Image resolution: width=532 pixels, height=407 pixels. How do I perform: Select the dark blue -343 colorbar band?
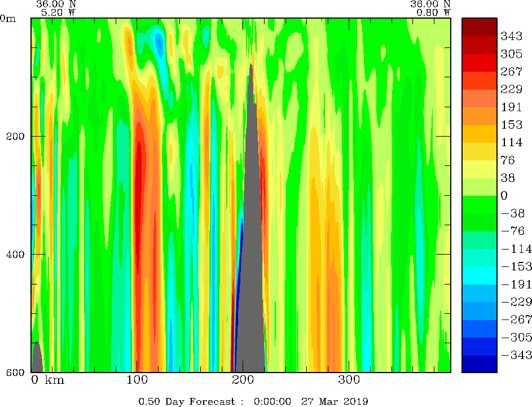[480, 364]
